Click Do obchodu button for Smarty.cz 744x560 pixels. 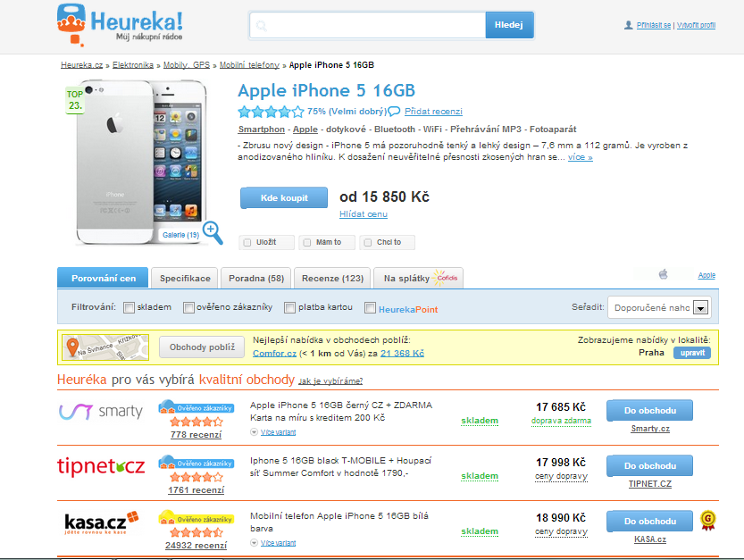point(649,411)
